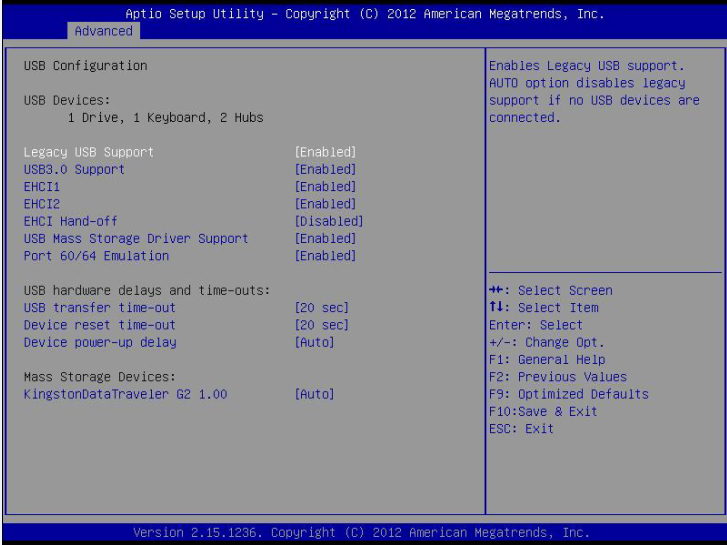Screen dimensions: 727x545
Task: Open USB transfer time-out 20 sec value
Action: [x=321, y=308]
